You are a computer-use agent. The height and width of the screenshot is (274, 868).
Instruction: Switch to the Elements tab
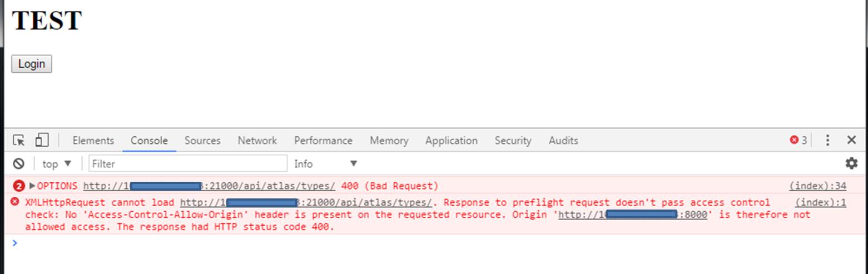tap(93, 141)
